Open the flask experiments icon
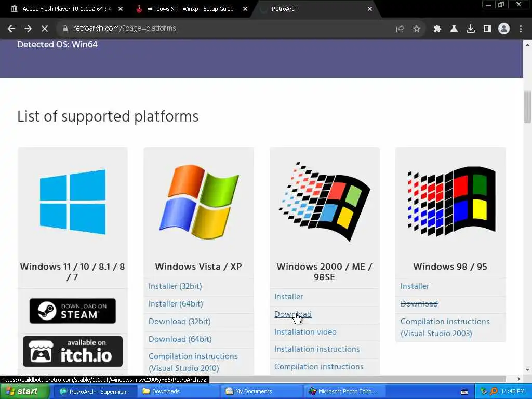Image resolution: width=532 pixels, height=399 pixels. (454, 29)
